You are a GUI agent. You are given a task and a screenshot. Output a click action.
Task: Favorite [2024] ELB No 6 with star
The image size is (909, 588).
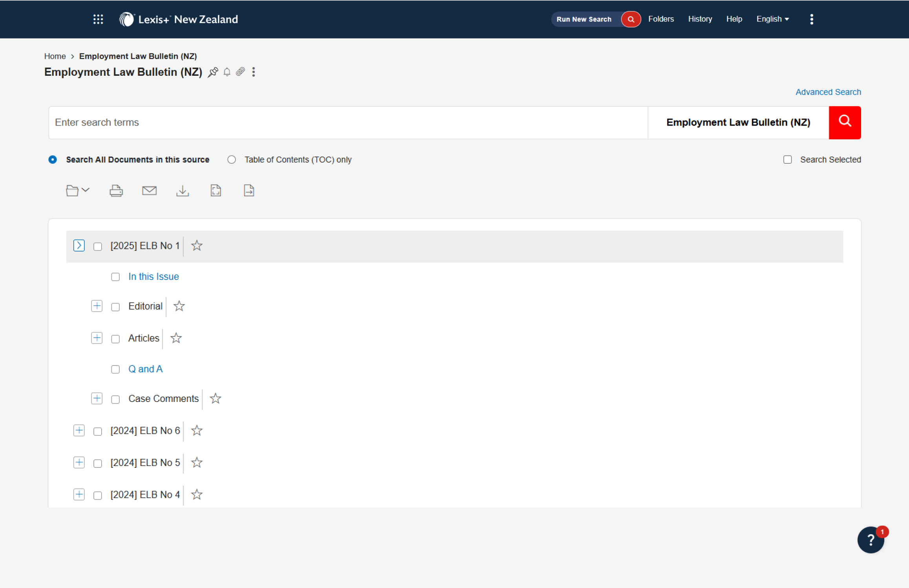[x=197, y=431]
